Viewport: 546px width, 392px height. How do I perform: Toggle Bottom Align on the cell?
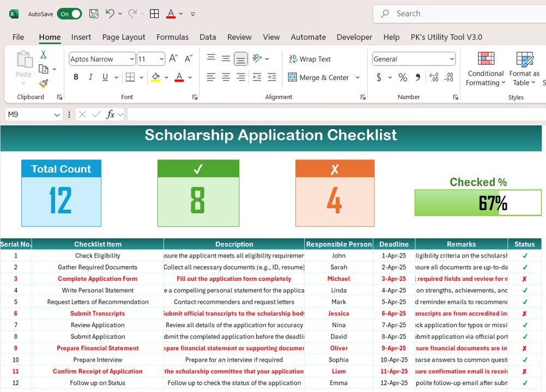pos(241,59)
